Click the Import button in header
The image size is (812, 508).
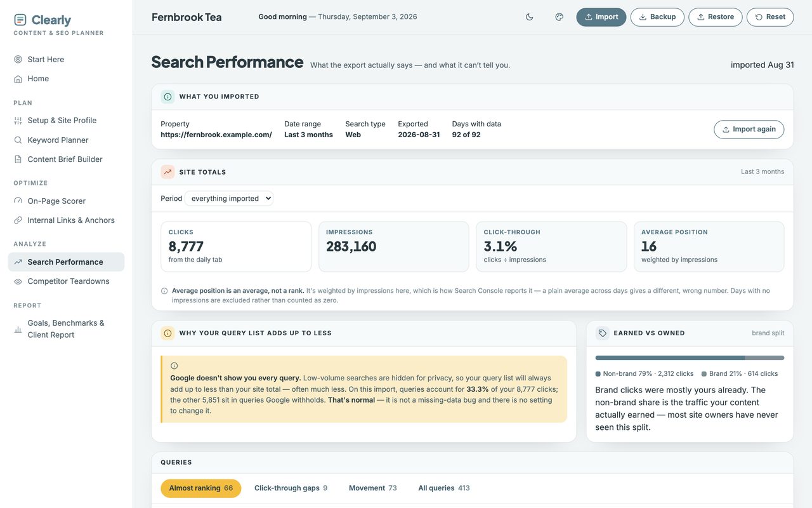pos(601,17)
